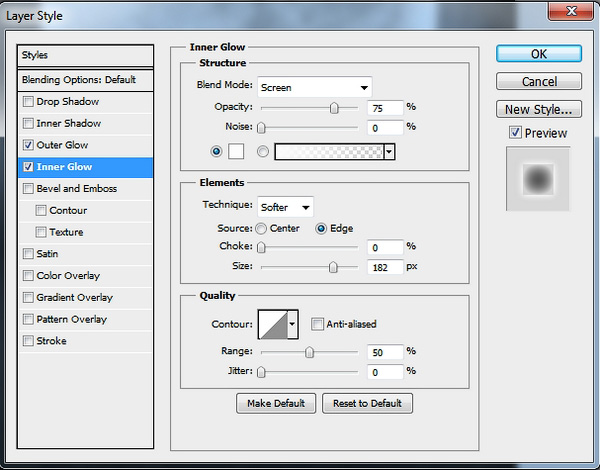
Task: Click the Noise value field
Action: point(385,127)
